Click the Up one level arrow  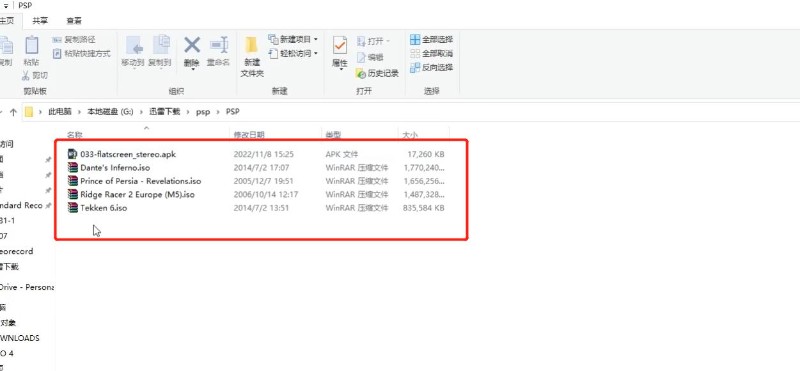coord(13,112)
